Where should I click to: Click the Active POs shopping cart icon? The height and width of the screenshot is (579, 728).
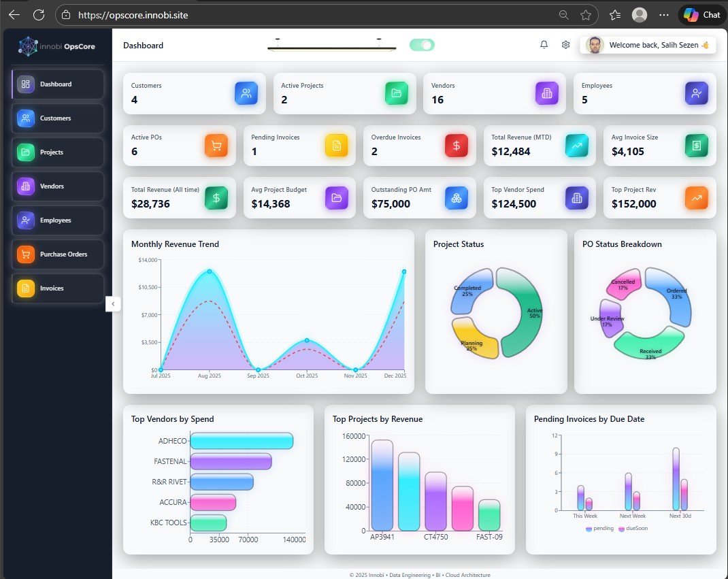216,145
